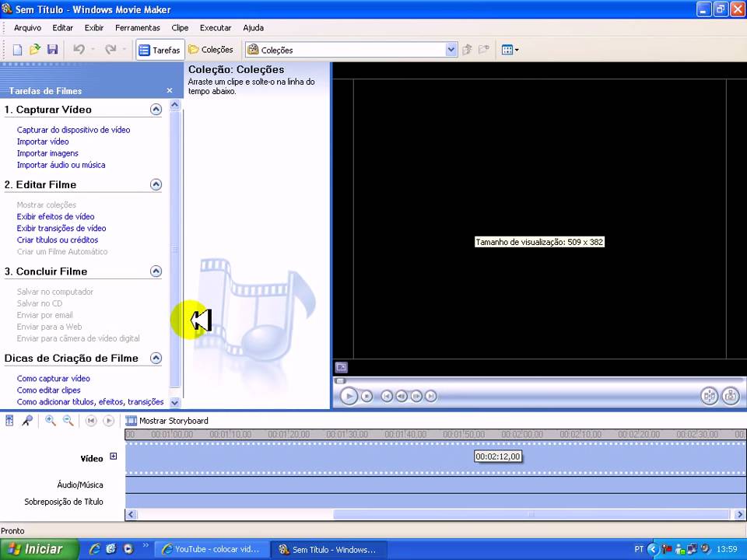The width and height of the screenshot is (747, 560).
Task: Jump back to the previous clip in monitor
Action: coord(387,396)
